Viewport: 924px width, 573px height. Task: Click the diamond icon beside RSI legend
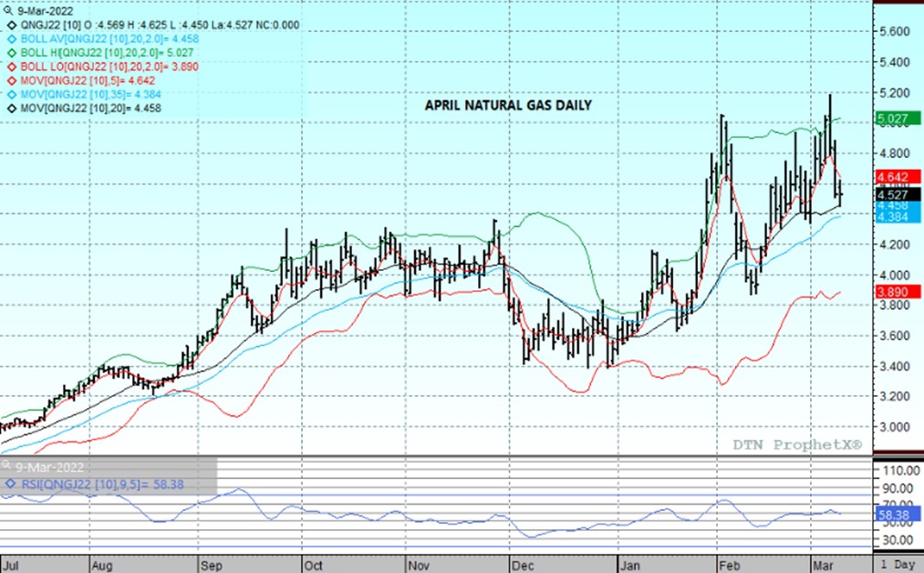(x=6, y=484)
